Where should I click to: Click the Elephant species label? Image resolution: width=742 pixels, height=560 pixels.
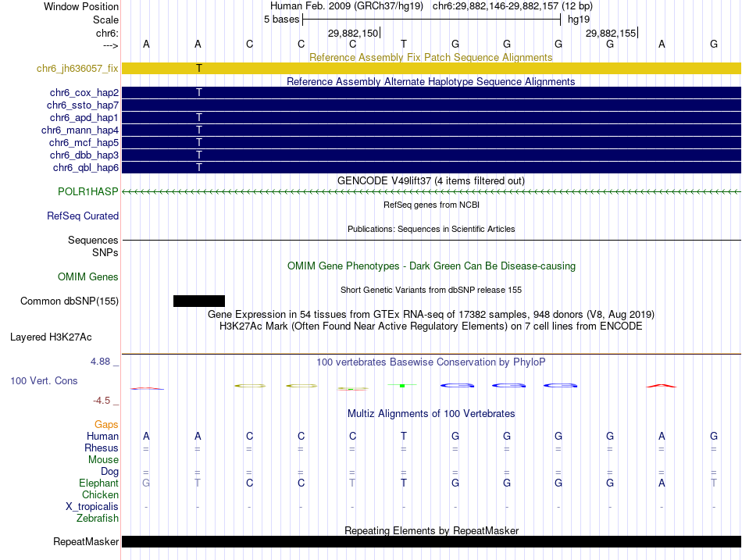pos(98,483)
